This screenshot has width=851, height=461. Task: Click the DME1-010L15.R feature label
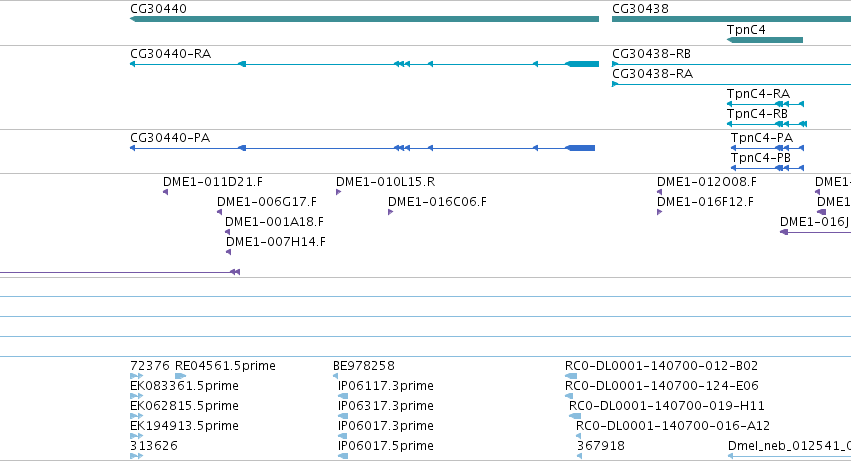[x=385, y=182]
